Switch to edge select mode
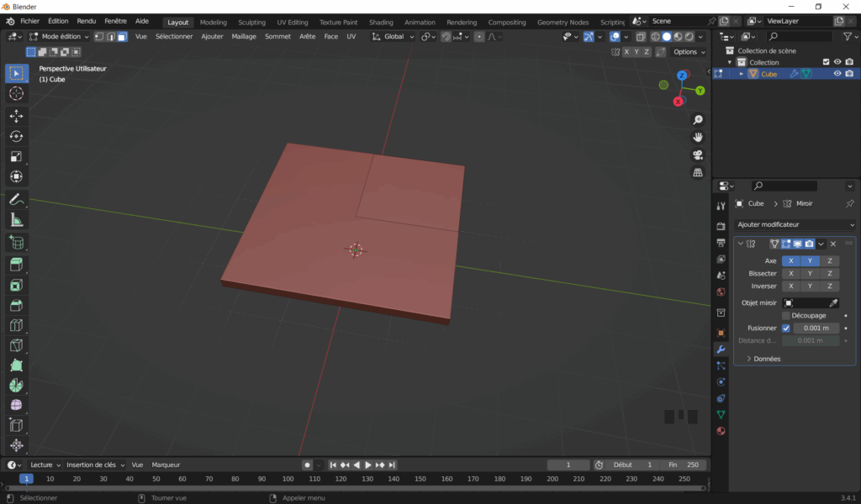The image size is (861, 504). tap(111, 37)
